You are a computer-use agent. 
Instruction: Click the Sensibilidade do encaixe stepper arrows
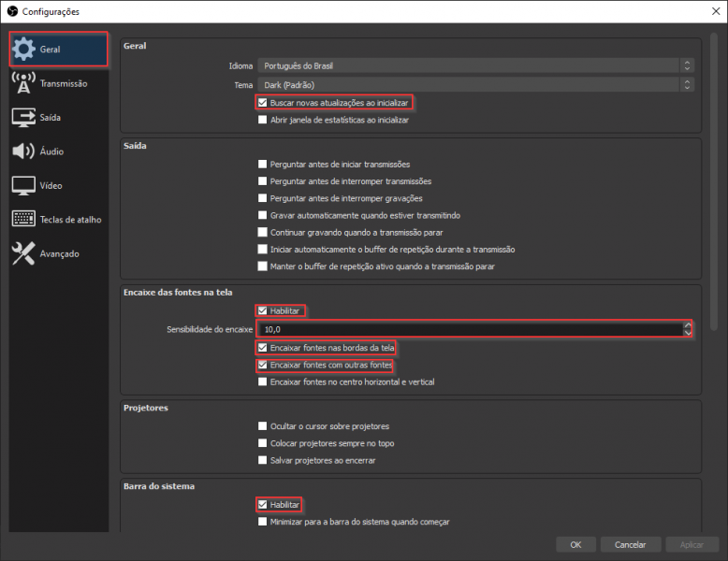pos(688,329)
